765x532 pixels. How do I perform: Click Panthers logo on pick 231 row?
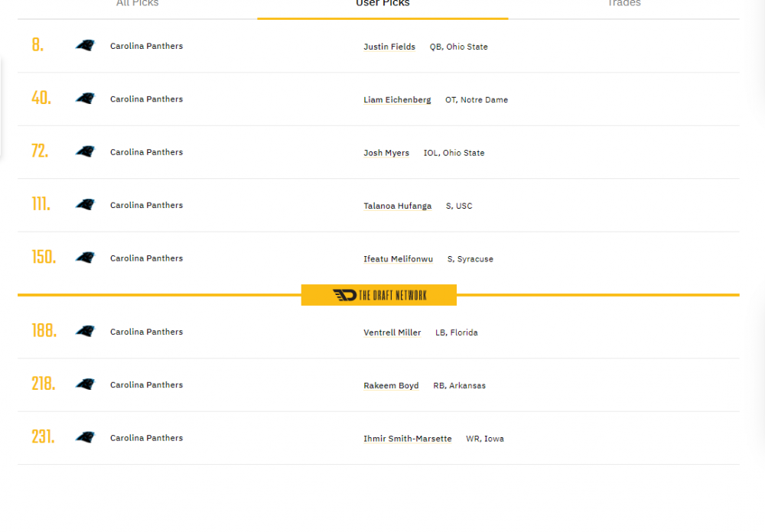point(85,438)
